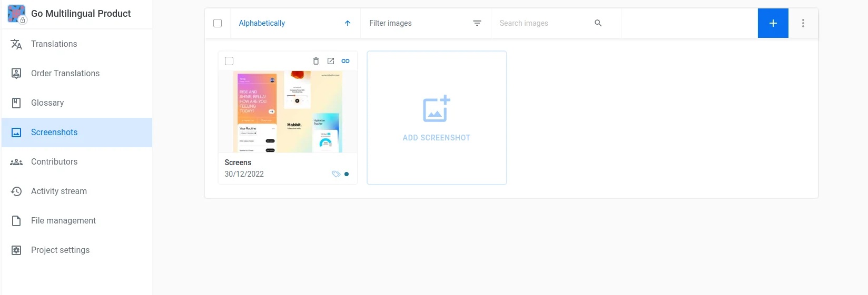This screenshot has height=295, width=868.
Task: Open the three-dot more options menu
Action: pos(803,23)
